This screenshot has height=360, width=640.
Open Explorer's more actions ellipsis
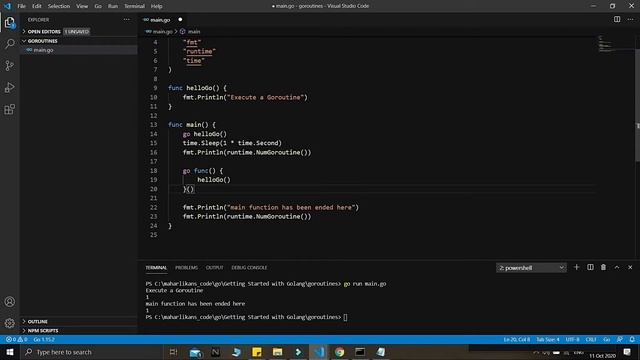pos(127,20)
